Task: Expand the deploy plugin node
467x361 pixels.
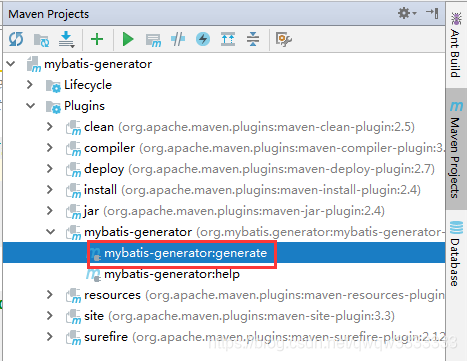Action: (x=50, y=169)
